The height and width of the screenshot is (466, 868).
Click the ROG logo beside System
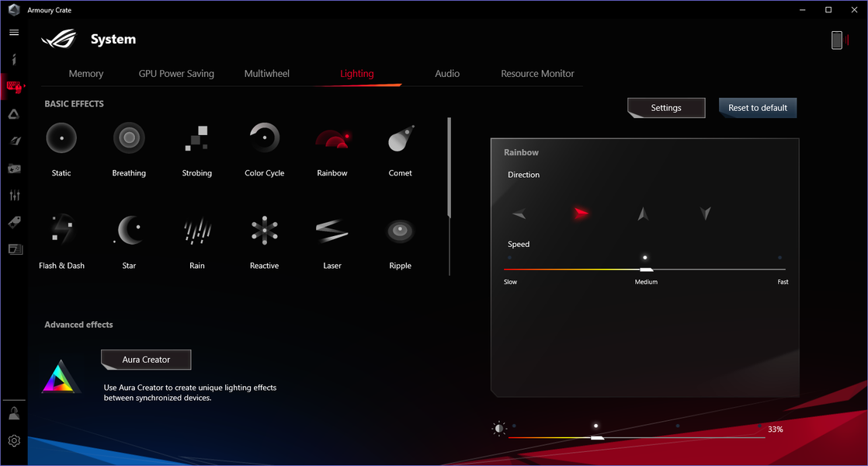(59, 39)
